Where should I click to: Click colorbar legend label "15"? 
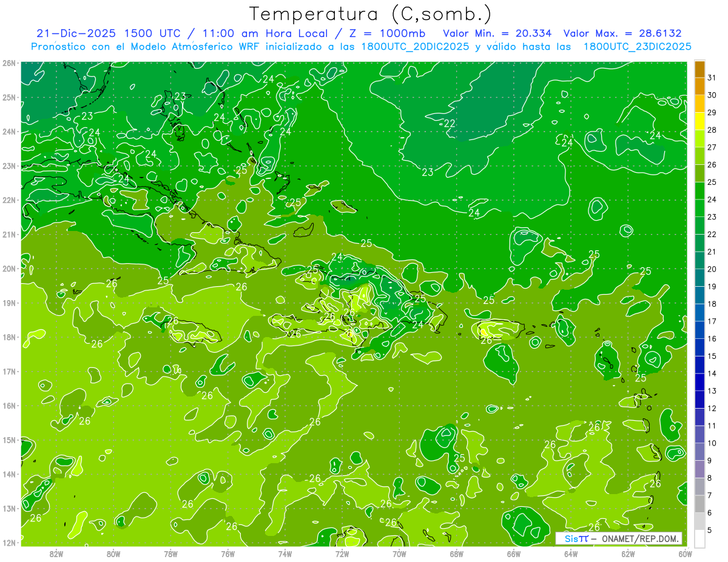click(712, 356)
